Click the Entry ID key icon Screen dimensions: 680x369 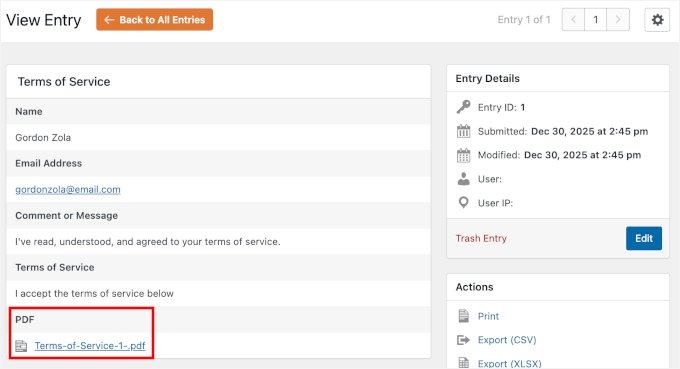463,107
